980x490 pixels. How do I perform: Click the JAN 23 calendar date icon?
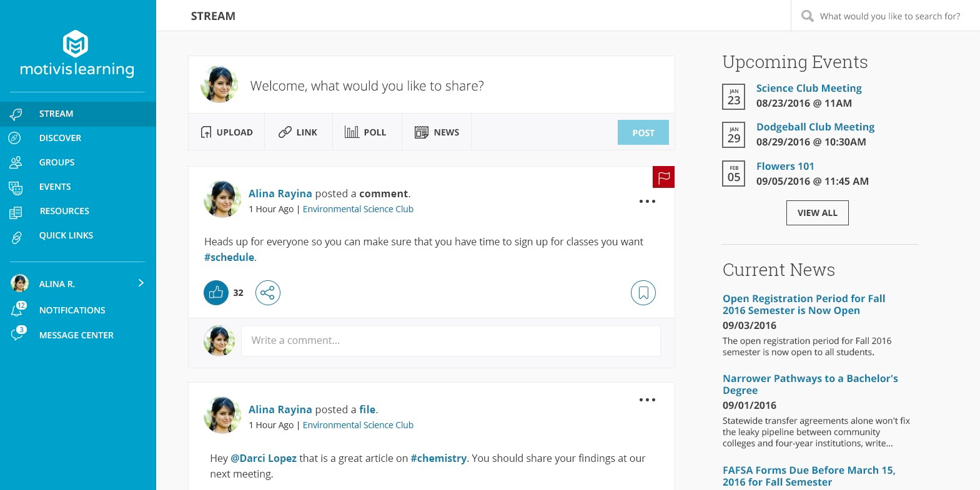(734, 97)
